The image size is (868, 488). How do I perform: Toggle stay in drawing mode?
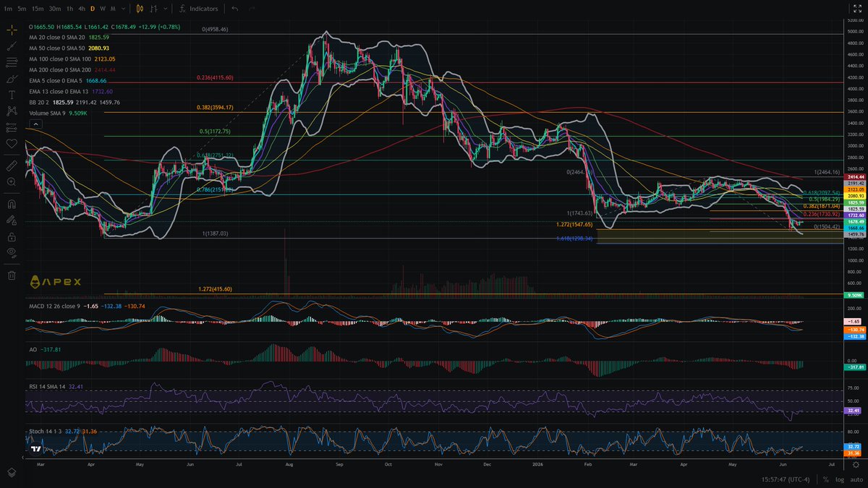(11, 220)
